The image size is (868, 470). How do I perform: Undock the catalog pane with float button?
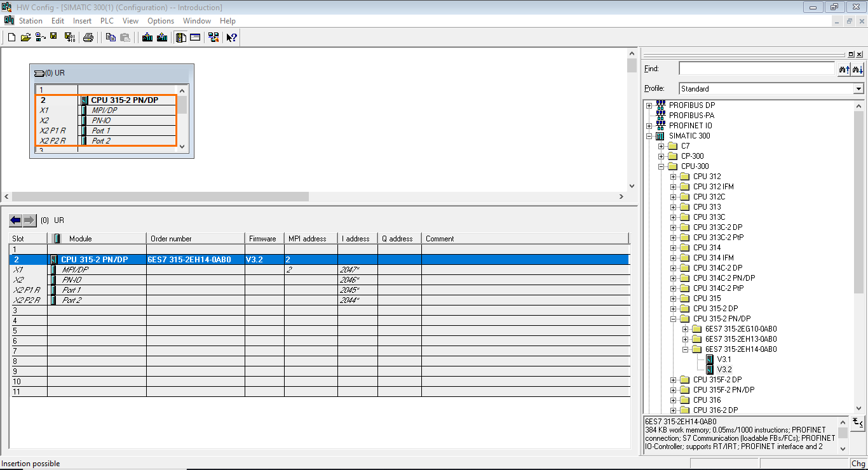[851, 55]
